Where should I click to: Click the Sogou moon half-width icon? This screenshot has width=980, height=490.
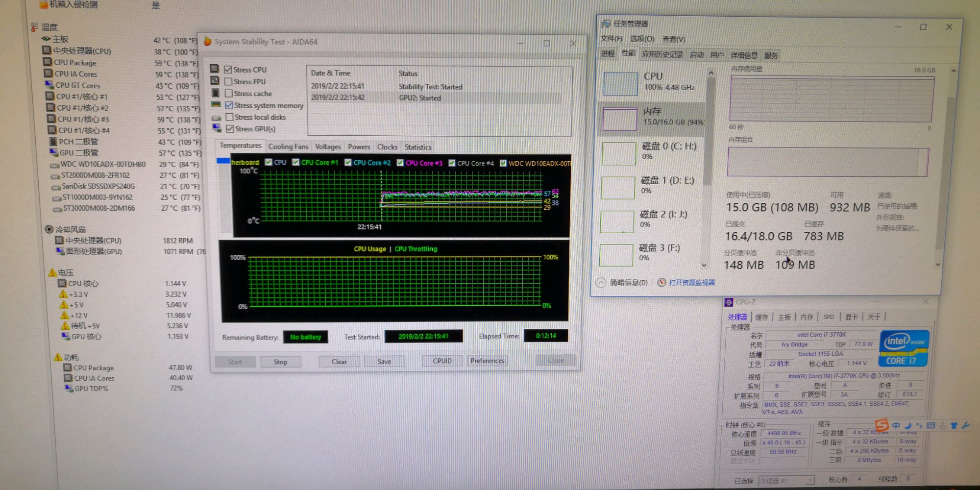[x=908, y=426]
